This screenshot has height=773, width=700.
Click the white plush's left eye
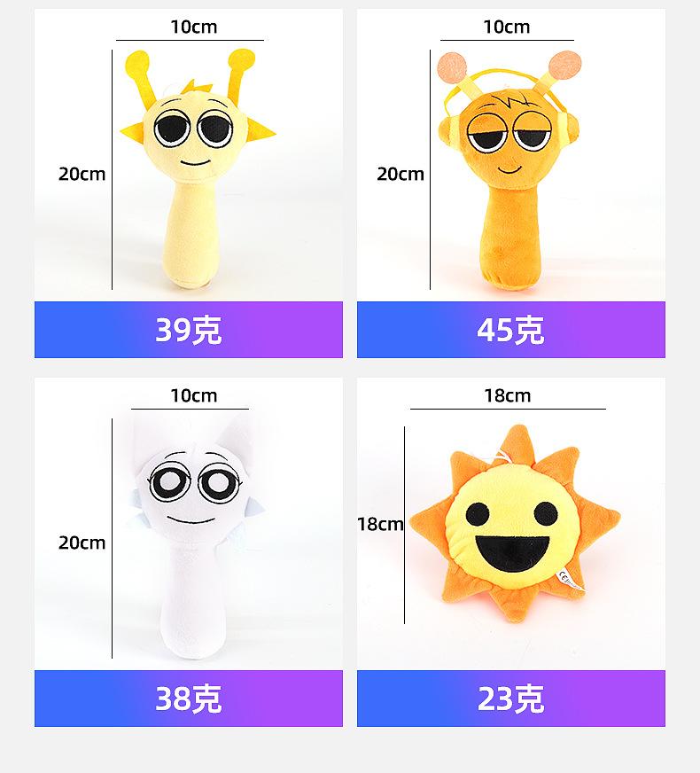[166, 481]
